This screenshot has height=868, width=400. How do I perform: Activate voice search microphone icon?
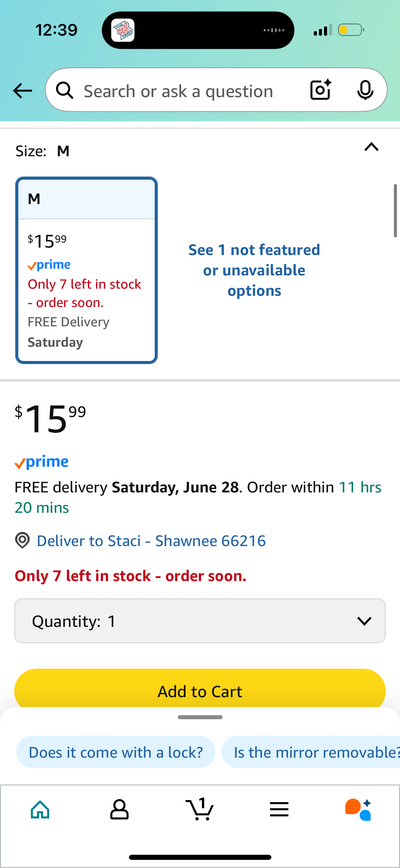point(365,90)
